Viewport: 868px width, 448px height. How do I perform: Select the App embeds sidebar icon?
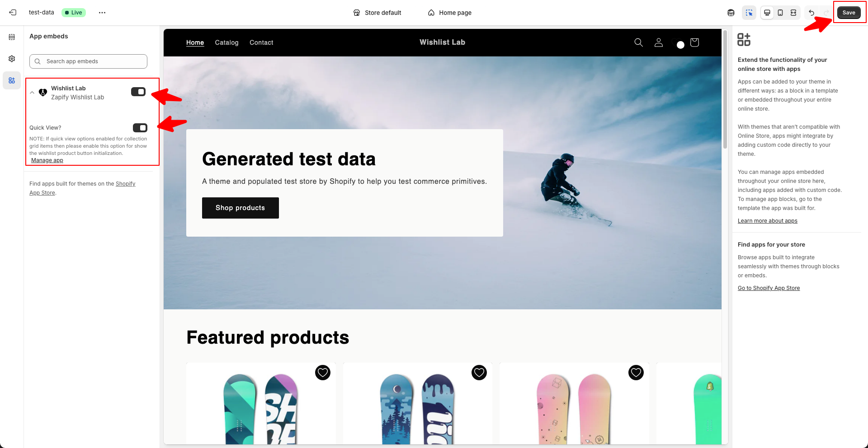(12, 80)
